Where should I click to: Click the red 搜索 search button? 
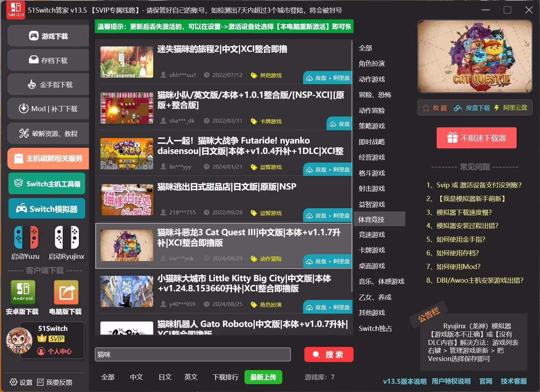point(329,355)
